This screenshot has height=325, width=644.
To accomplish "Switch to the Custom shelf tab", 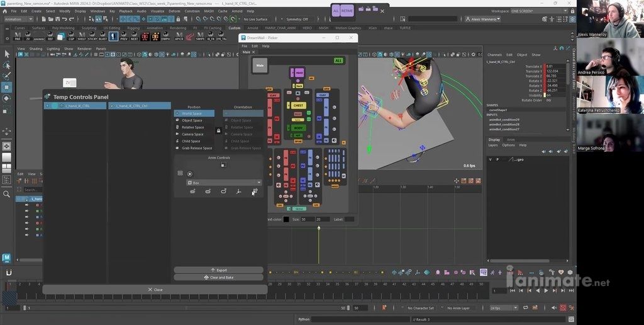I will coord(234,28).
